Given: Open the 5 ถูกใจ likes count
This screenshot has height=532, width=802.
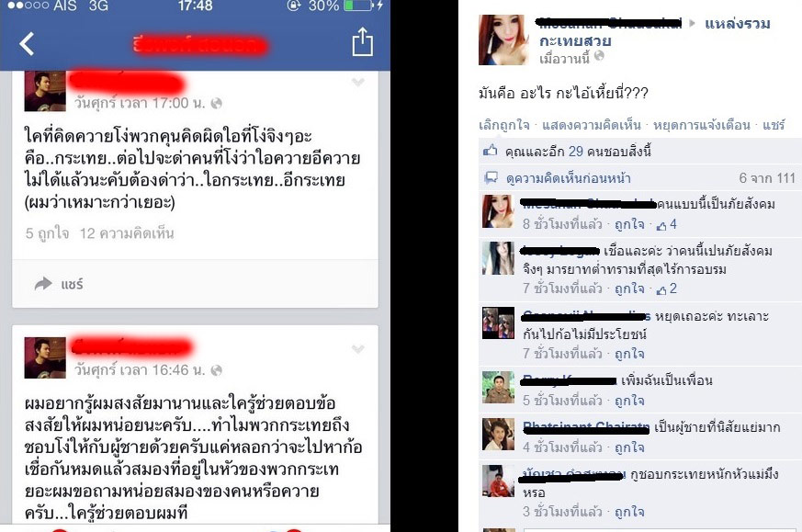Looking at the screenshot, I should 47,233.
